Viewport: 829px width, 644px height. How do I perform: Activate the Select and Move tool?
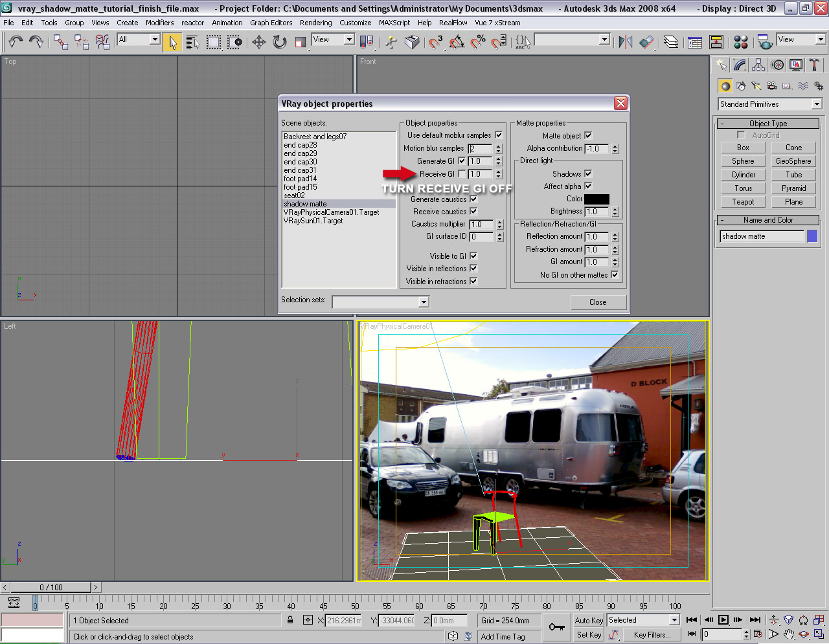pos(259,43)
